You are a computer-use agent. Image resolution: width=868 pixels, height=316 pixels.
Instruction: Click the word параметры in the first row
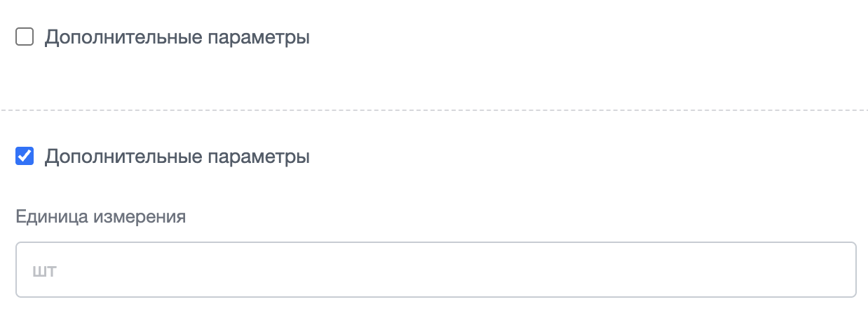click(259, 39)
